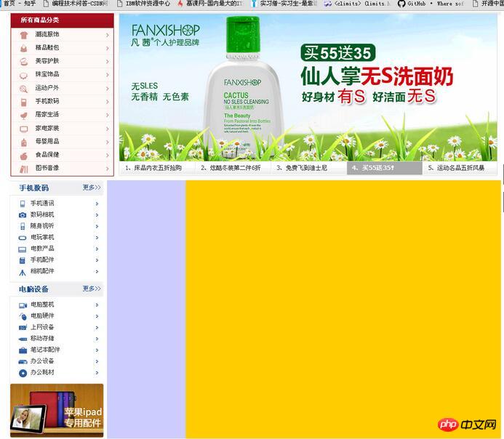The width and height of the screenshot is (504, 439).
Task: Expand the 家电家装 category arrow
Action: pyautogui.click(x=108, y=129)
